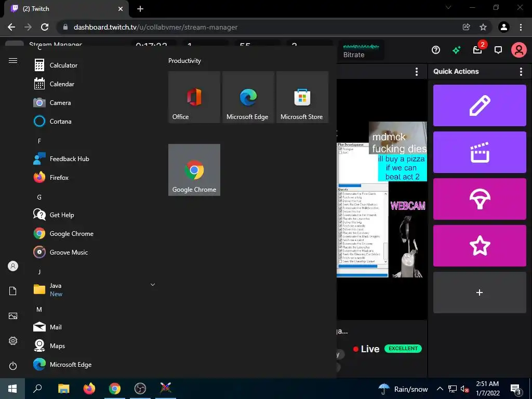Open Twitch help question mark icon
532x399 pixels.
436,50
